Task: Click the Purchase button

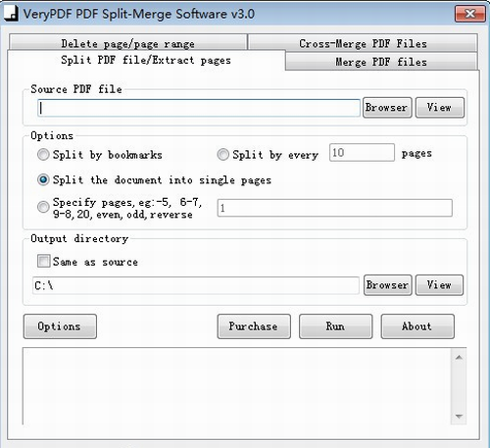Action: (254, 326)
